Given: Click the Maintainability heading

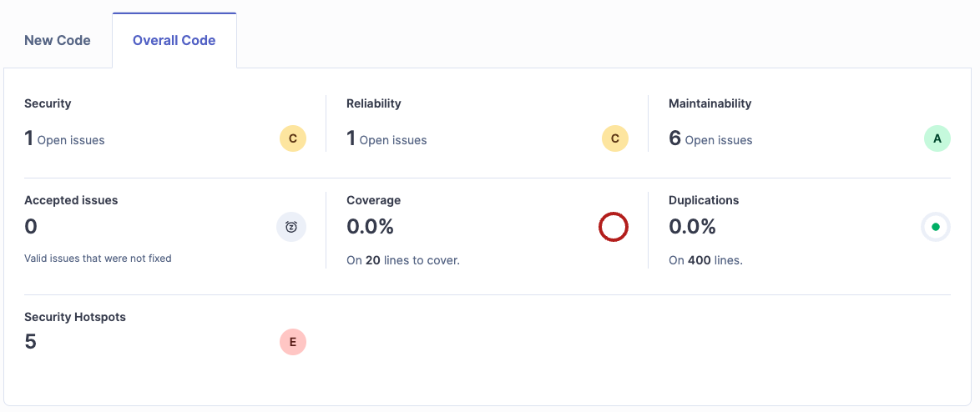Looking at the screenshot, I should click(710, 103).
